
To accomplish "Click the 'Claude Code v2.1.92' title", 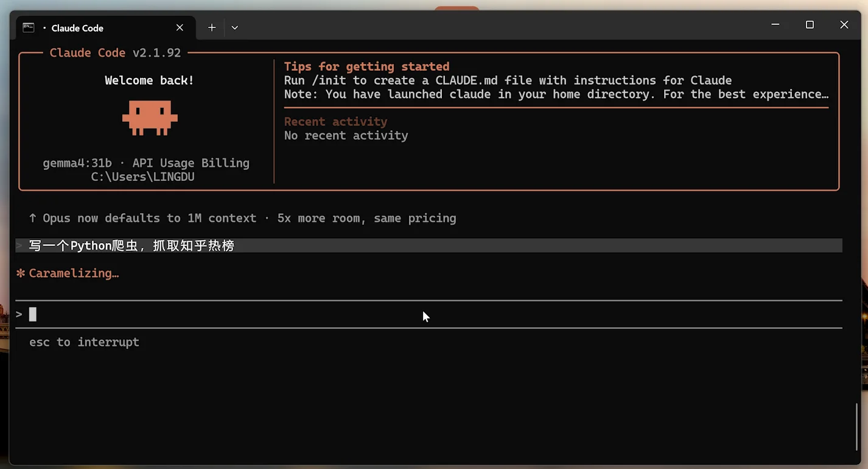I will click(115, 53).
